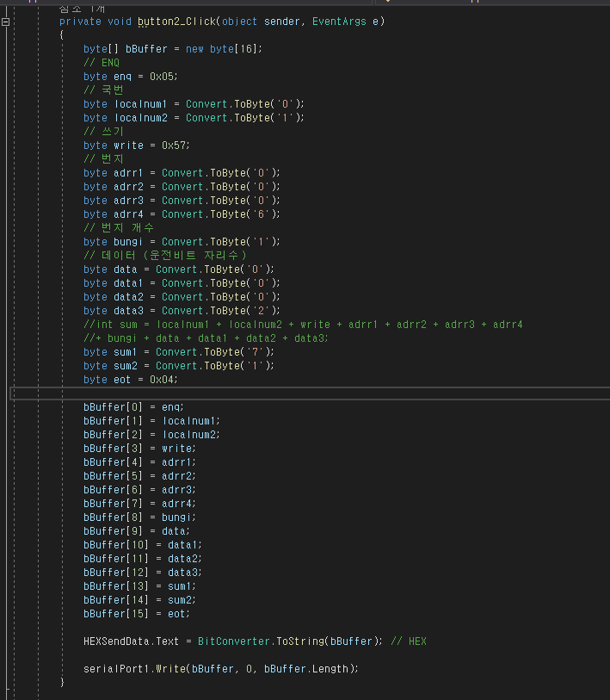Image resolution: width=610 pixels, height=700 pixels.
Task: Click the 'bBuffer[15] = eot;' line
Action: point(137,614)
